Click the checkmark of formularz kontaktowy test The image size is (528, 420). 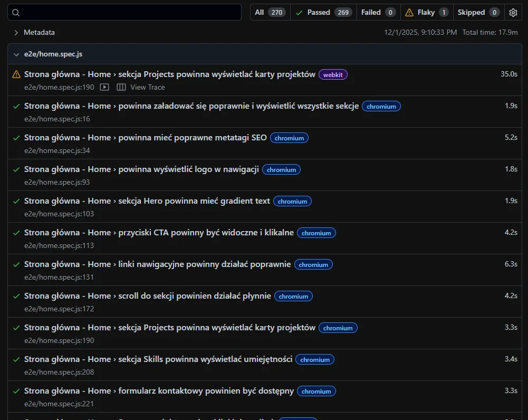pos(16,391)
